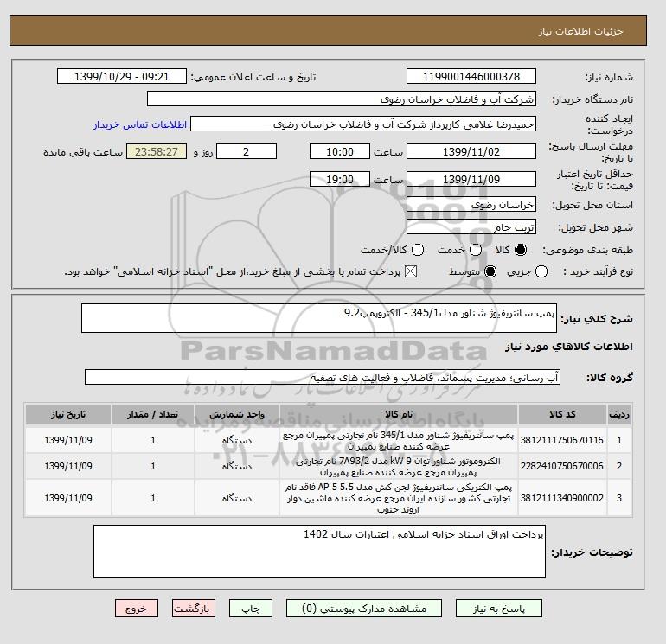
Task: Click the delivery province field خراسان رضوی
Action: coord(471,205)
